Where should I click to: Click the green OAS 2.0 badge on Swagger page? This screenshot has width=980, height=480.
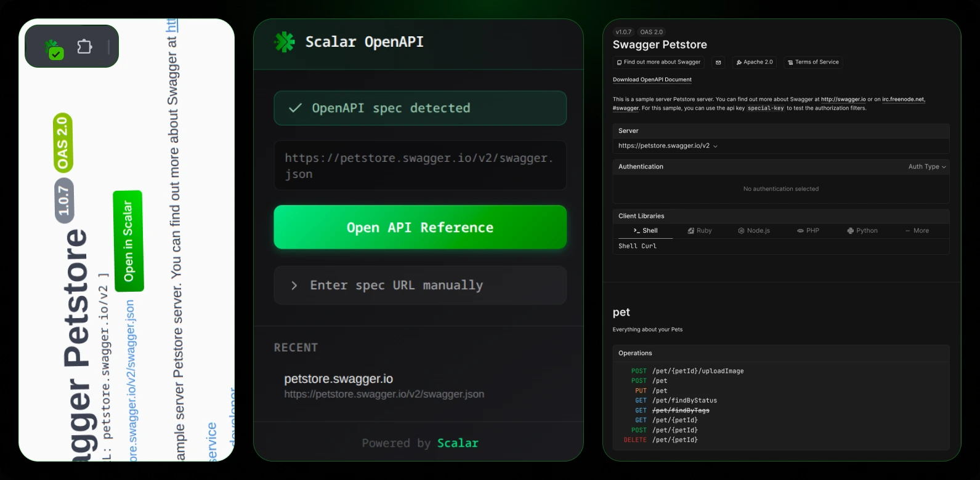[63, 143]
